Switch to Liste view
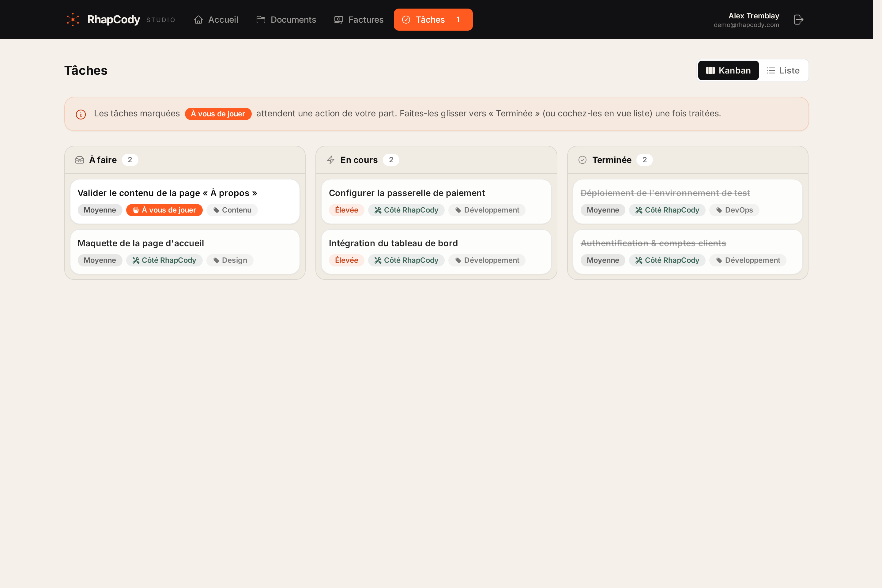Viewport: 882px width, 588px height. click(783, 70)
